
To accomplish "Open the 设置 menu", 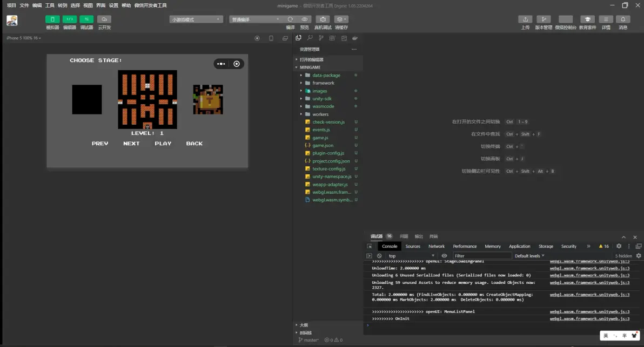I will tap(113, 5).
